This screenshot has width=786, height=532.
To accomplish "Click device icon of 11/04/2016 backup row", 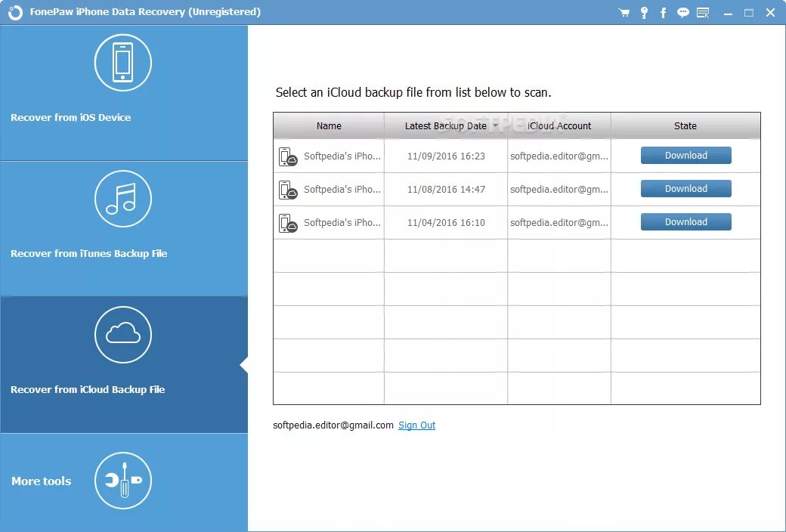I will coord(288,223).
